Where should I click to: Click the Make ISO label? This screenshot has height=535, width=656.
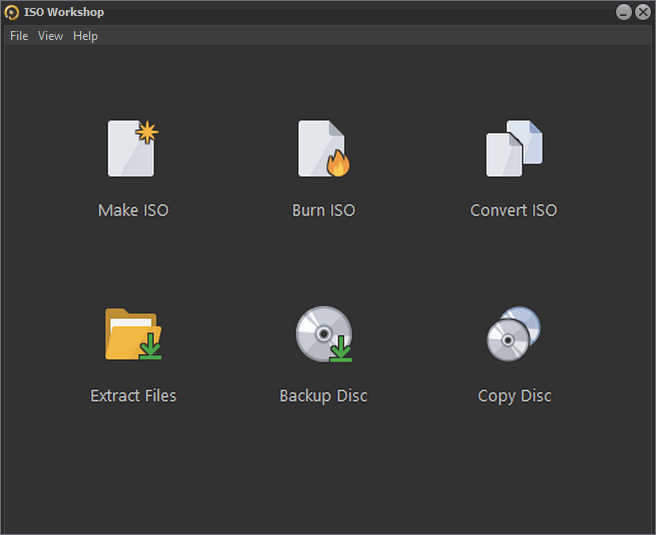pyautogui.click(x=133, y=210)
